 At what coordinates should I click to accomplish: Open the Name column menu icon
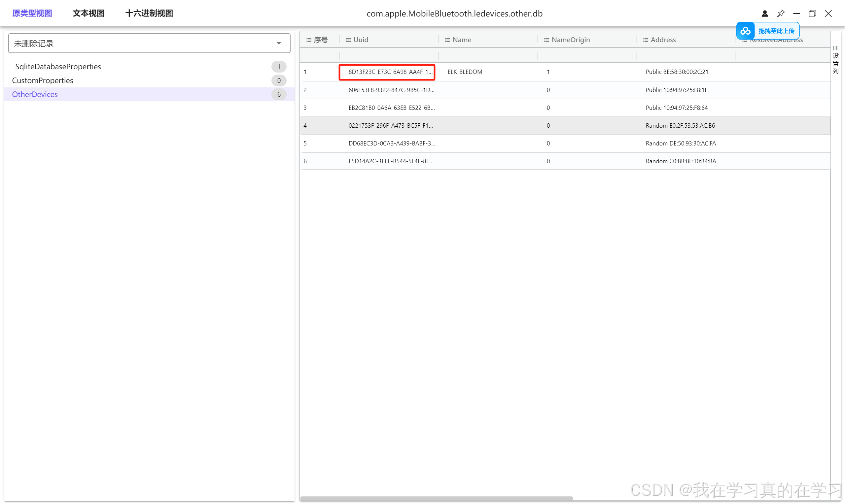click(x=447, y=40)
